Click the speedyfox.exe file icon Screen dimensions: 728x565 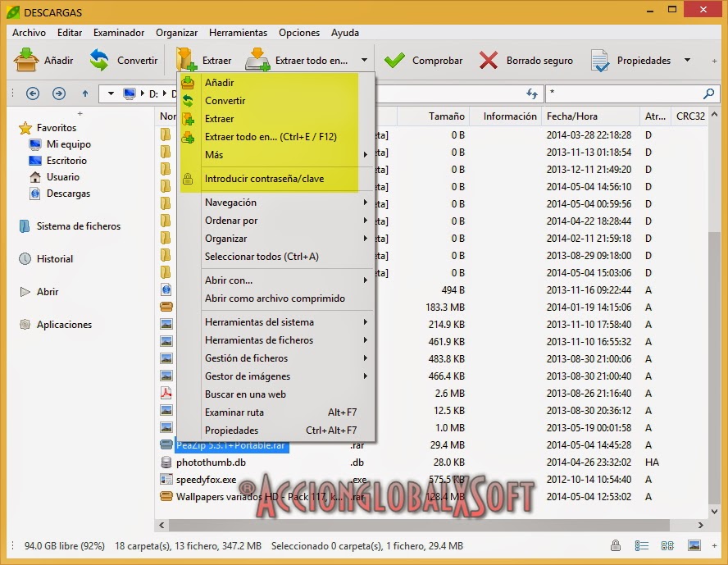pos(166,480)
